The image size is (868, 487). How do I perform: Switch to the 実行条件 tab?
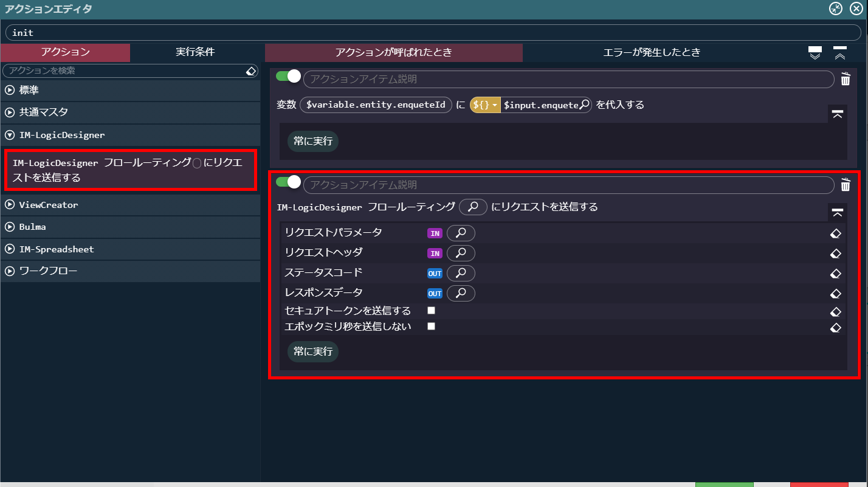coord(195,52)
